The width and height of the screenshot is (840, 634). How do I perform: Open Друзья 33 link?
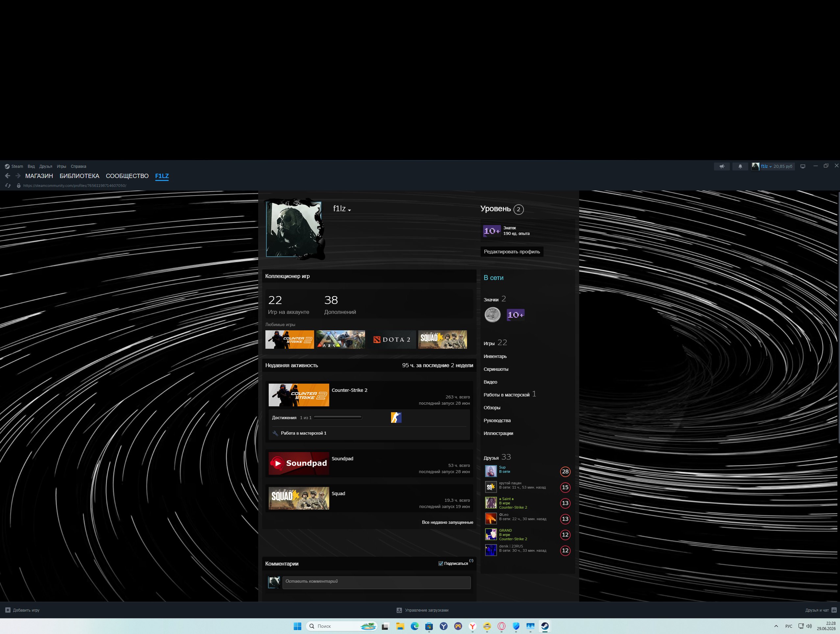pos(497,457)
